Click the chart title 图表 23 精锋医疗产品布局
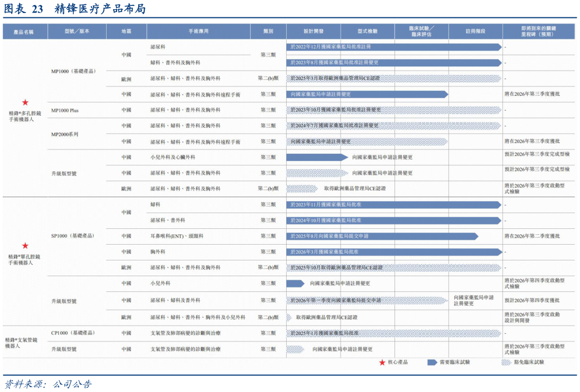580x392 pixels. tap(75, 9)
